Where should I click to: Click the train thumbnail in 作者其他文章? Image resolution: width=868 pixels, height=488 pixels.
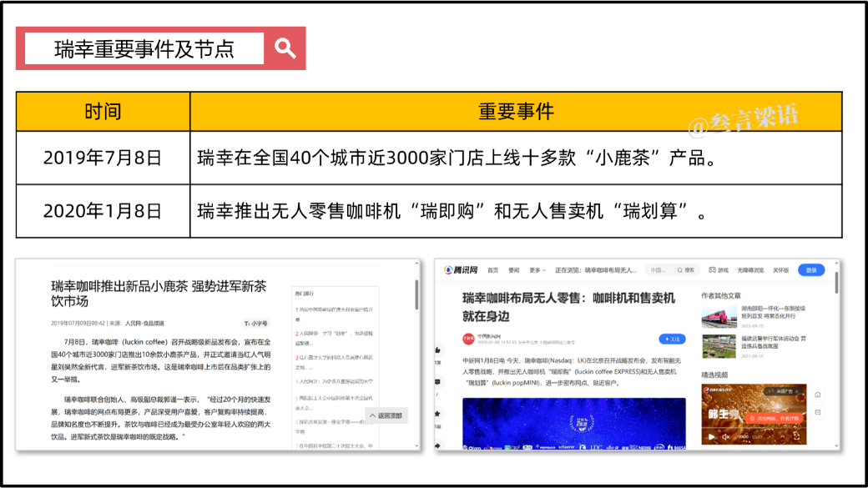(719, 316)
